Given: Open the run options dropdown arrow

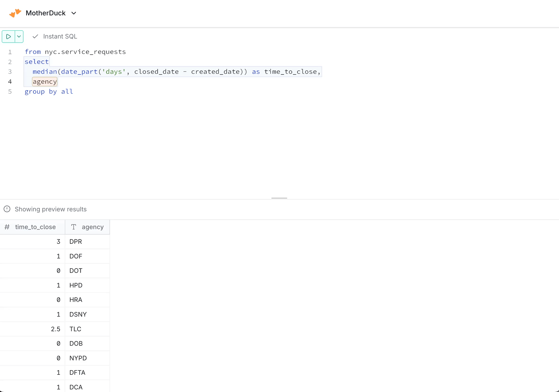Looking at the screenshot, I should [19, 36].
